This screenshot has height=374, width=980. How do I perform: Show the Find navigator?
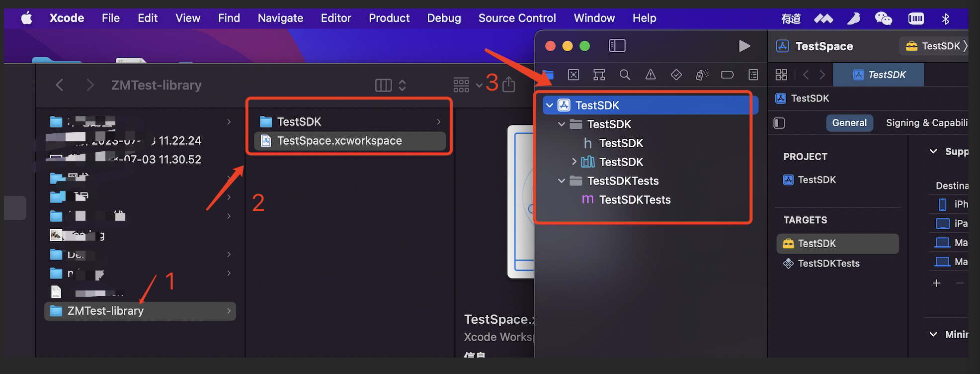click(625, 75)
